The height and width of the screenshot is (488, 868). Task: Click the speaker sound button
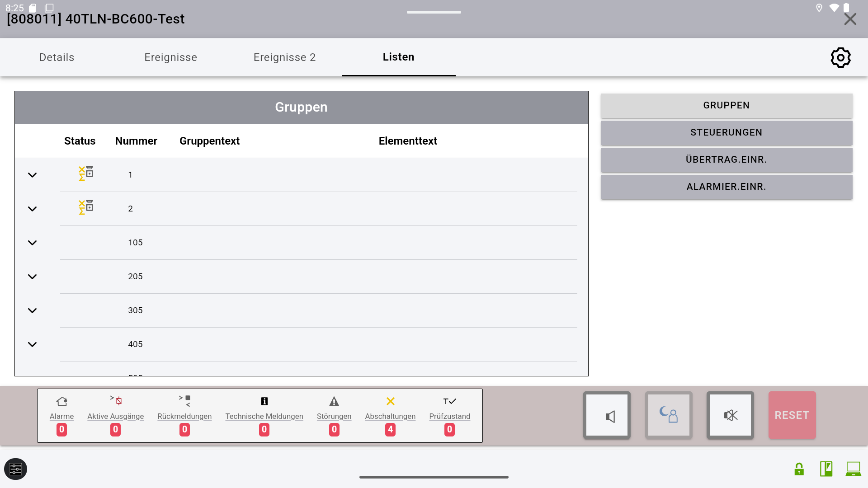607,415
